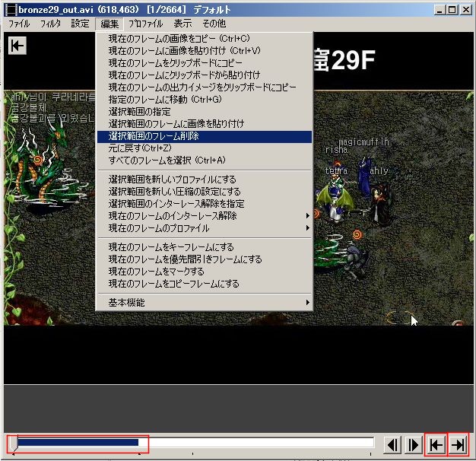Expand the 基本機能 submenu
Screen dimensions: 476x461
(x=205, y=303)
